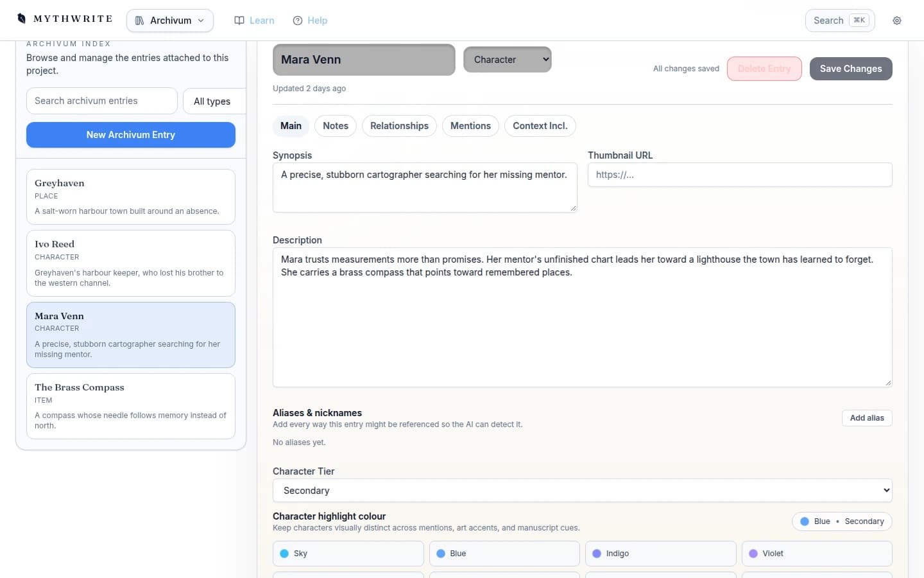Open the Context Incl. tab

(540, 126)
